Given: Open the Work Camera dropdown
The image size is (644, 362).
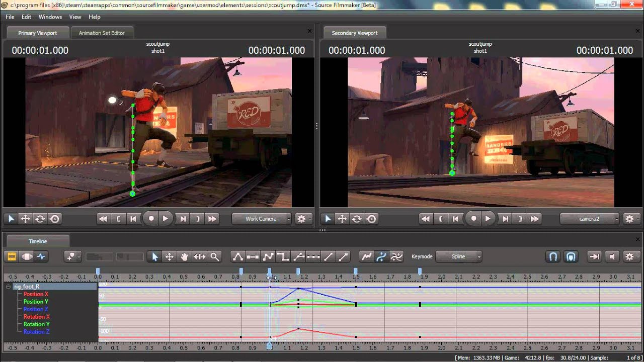Looking at the screenshot, I should coord(262,219).
